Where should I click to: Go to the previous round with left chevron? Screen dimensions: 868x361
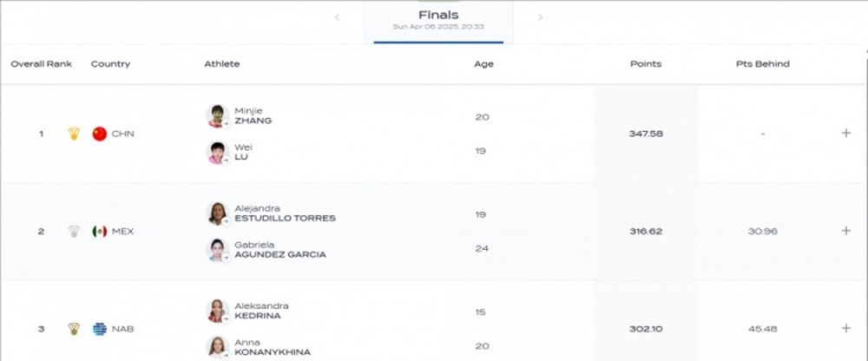[x=337, y=17]
